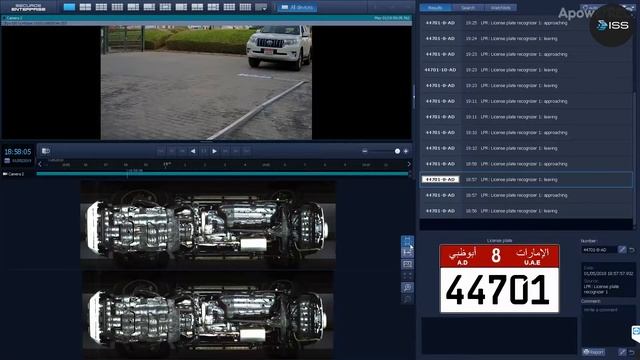Viewport: 640px width, 360px height.
Task: Shift the timeline left with the arrow
Action: [40, 164]
